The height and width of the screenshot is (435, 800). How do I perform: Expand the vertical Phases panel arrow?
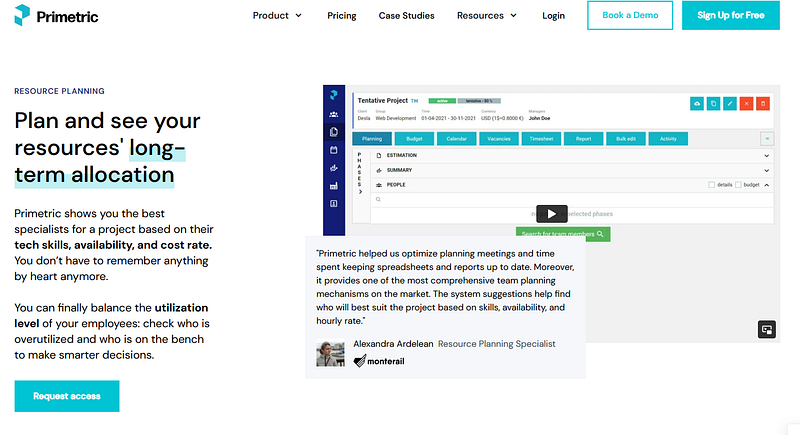360,192
